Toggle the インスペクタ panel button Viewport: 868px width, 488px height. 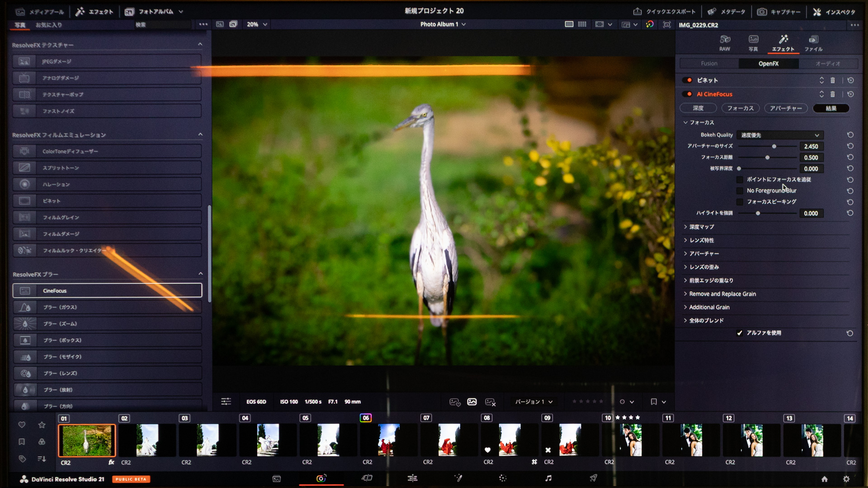click(x=834, y=12)
